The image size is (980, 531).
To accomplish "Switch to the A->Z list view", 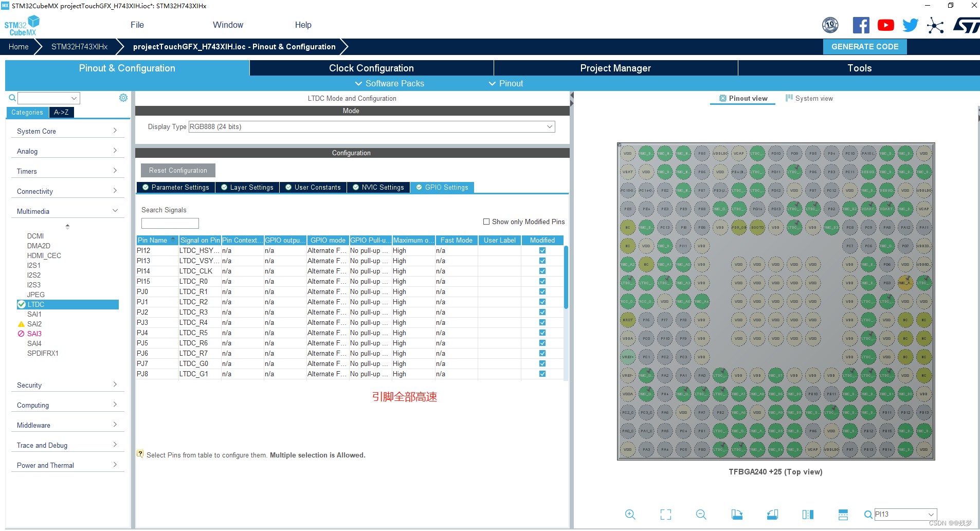I will pyautogui.click(x=61, y=113).
